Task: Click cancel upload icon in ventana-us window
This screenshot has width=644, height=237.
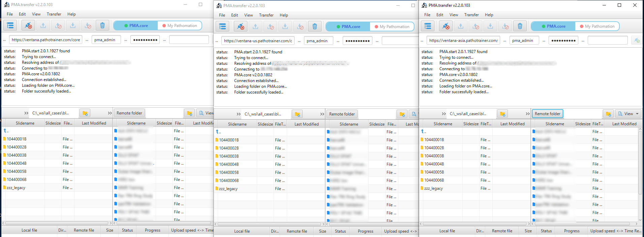Action: coord(270,27)
